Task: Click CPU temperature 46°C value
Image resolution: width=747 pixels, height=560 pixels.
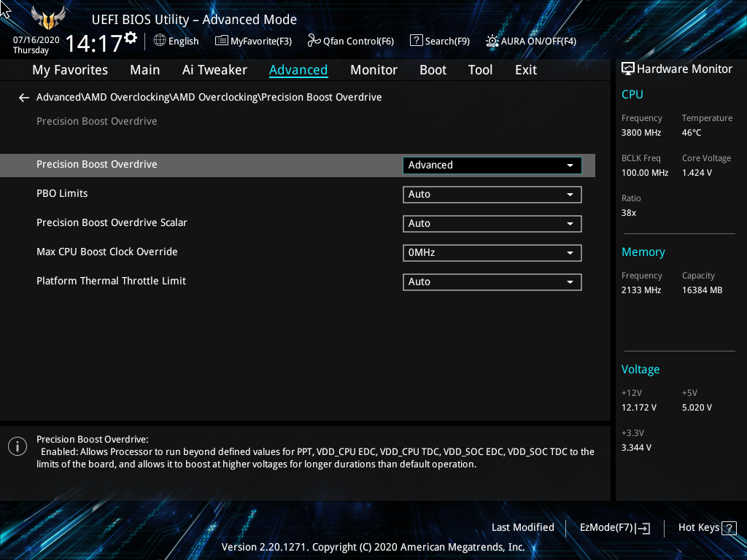Action: pyautogui.click(x=692, y=133)
